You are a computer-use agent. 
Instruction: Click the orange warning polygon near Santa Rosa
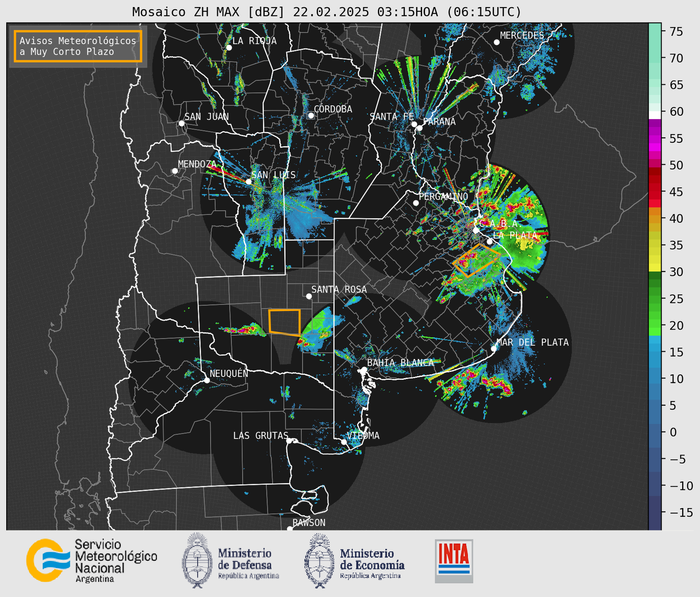[x=285, y=322]
